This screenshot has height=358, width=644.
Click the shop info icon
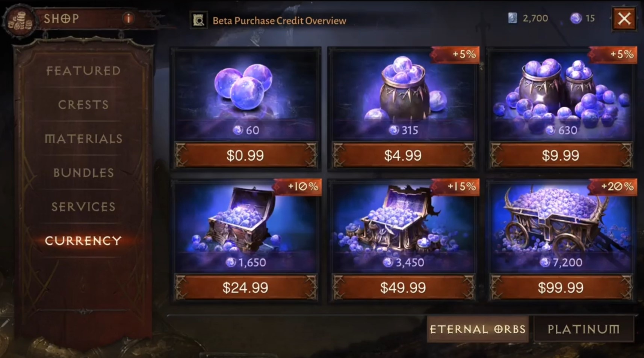(128, 18)
